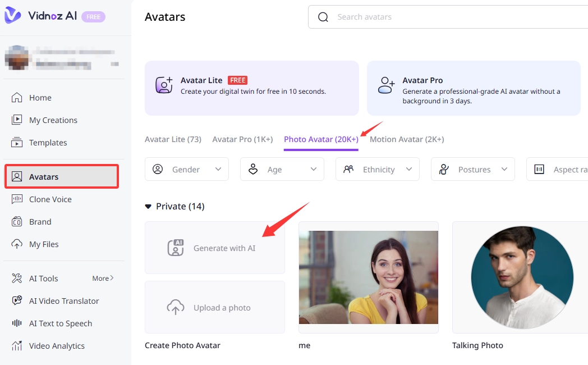588x365 pixels.
Task: Open Home from the sidebar
Action: pyautogui.click(x=40, y=98)
